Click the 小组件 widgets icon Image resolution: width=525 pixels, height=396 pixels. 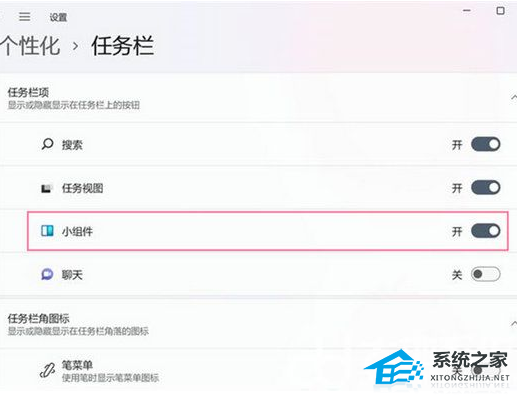tap(47, 231)
